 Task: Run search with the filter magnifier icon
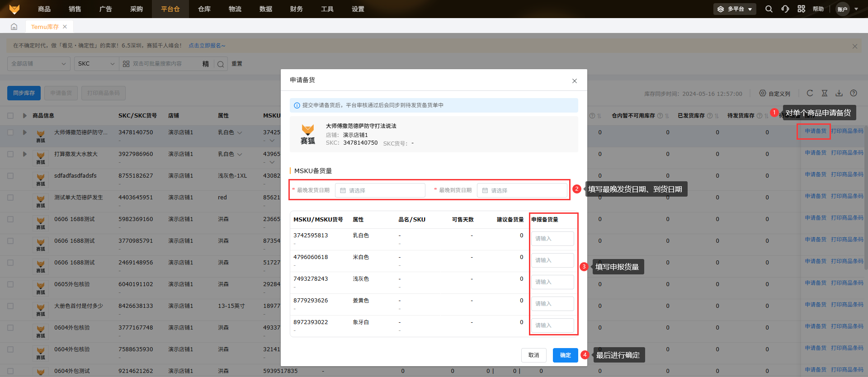[x=221, y=64]
